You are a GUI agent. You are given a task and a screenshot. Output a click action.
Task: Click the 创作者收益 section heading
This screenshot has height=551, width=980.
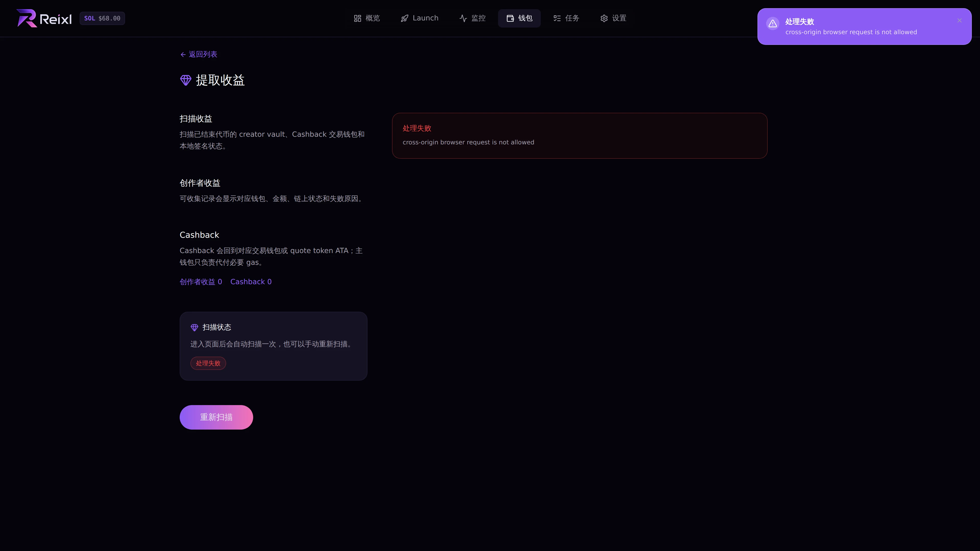coord(200,183)
